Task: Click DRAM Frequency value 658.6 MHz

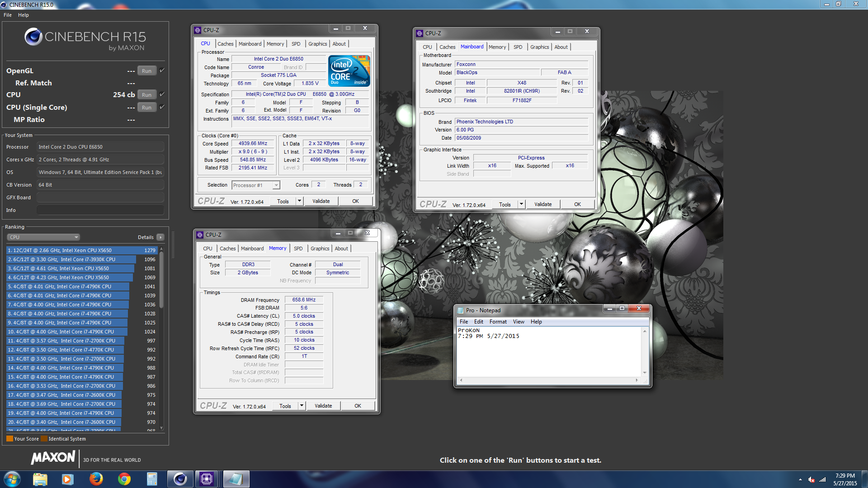Action: point(304,300)
